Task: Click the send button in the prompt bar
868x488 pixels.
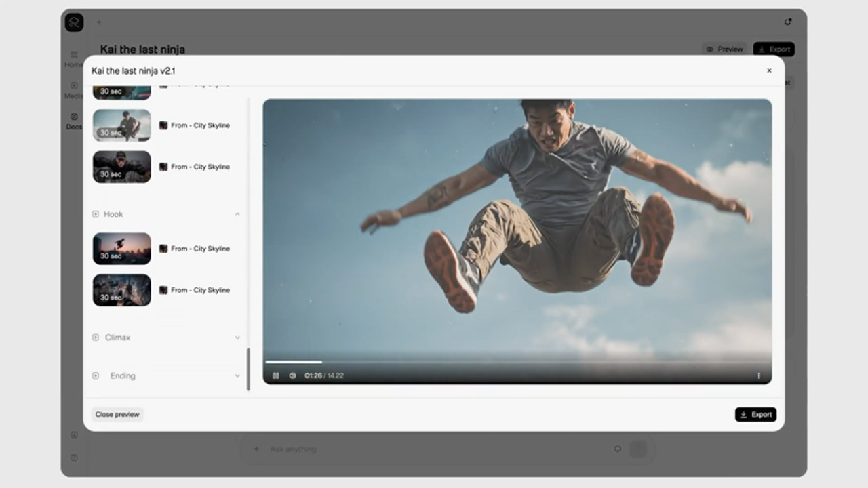Action: pos(638,449)
